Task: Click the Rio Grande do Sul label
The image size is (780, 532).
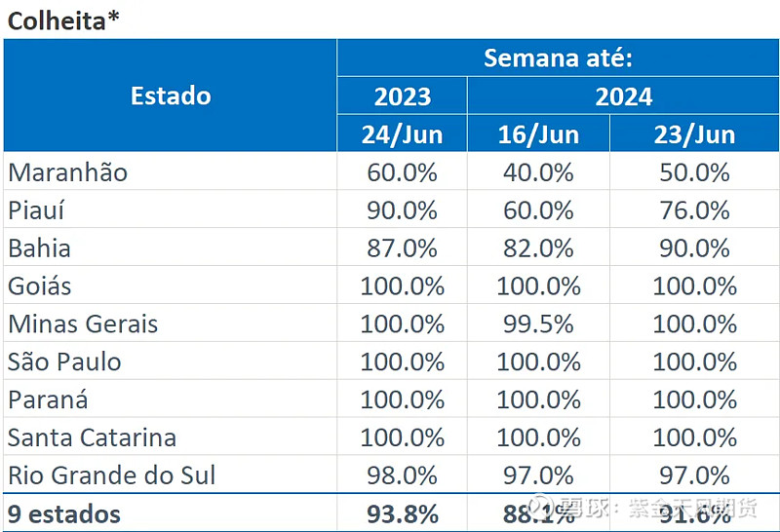Action: [x=112, y=475]
